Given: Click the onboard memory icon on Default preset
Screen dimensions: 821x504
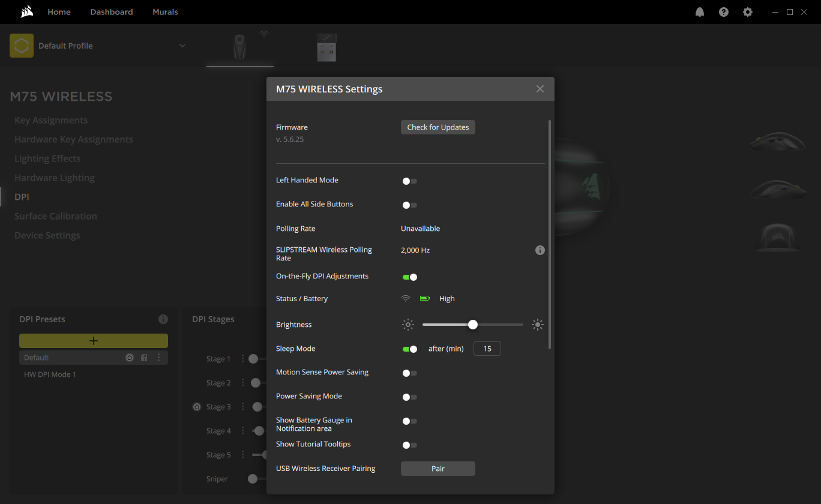Looking at the screenshot, I should tap(144, 358).
